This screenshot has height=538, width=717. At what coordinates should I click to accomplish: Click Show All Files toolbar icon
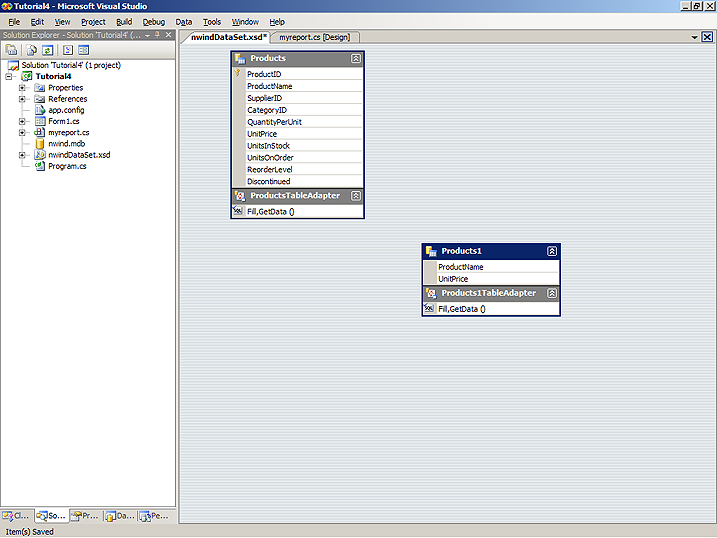(x=32, y=49)
